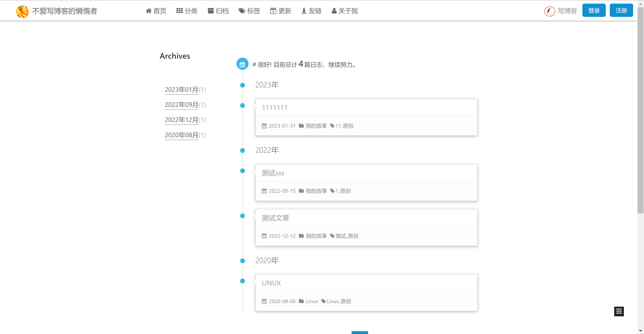Click the Archives sidebar heading
The width and height of the screenshot is (644, 334).
click(x=175, y=56)
